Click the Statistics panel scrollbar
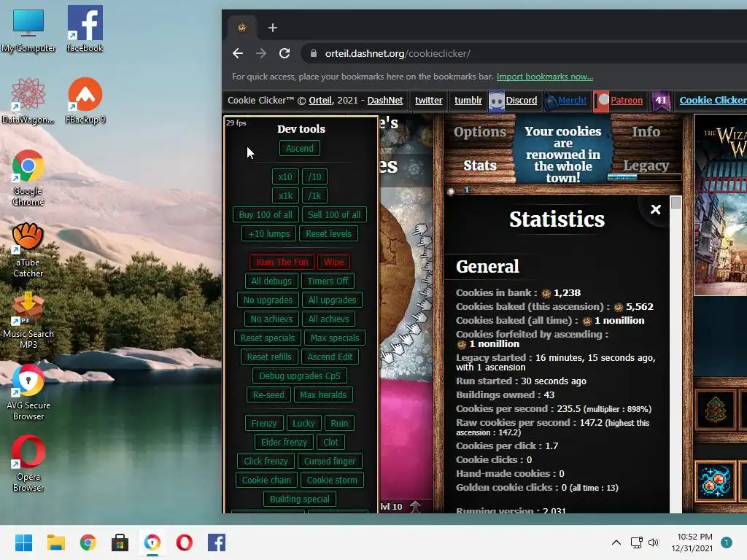 point(675,355)
